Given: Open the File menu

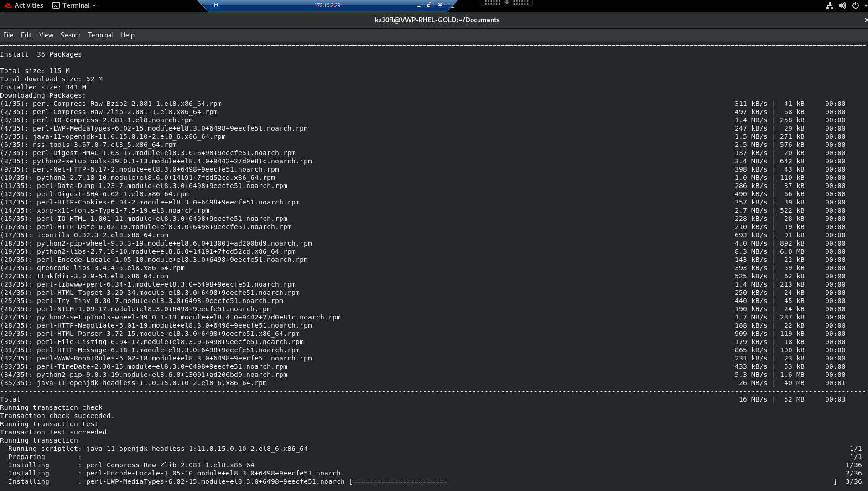Looking at the screenshot, I should [8, 35].
